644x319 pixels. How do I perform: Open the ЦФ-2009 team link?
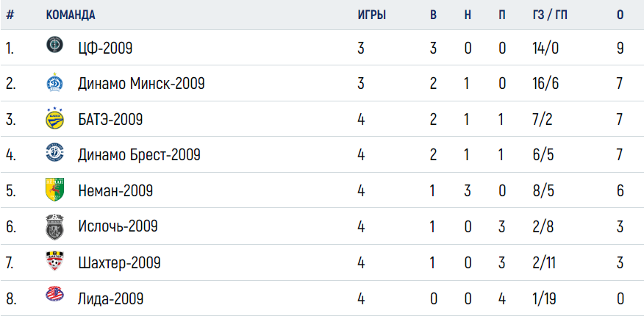click(x=105, y=49)
